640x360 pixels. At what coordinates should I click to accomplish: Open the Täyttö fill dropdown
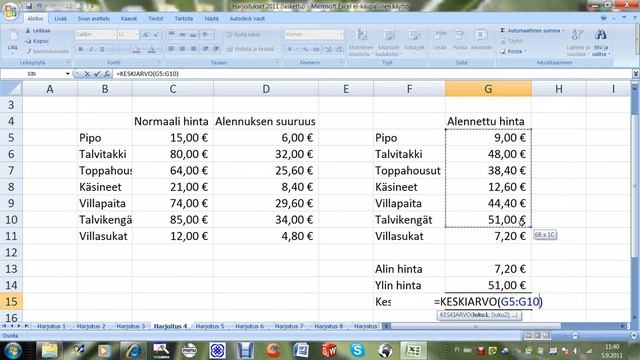coord(513,41)
